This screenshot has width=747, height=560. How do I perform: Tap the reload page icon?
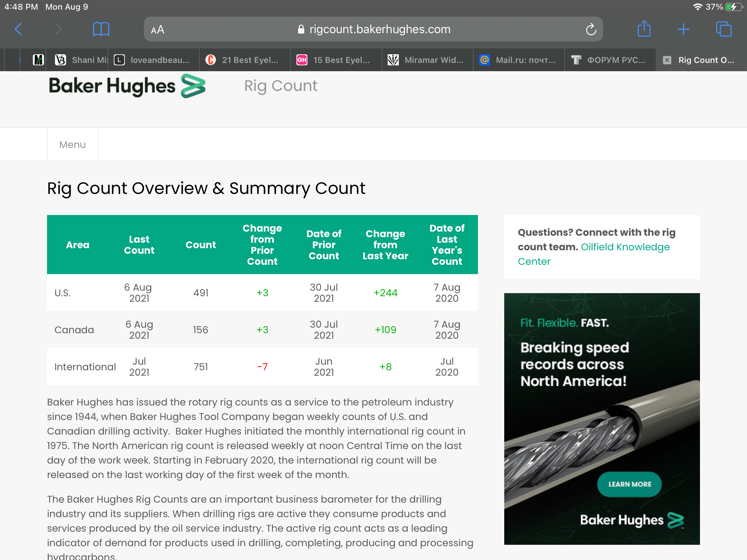coord(591,30)
